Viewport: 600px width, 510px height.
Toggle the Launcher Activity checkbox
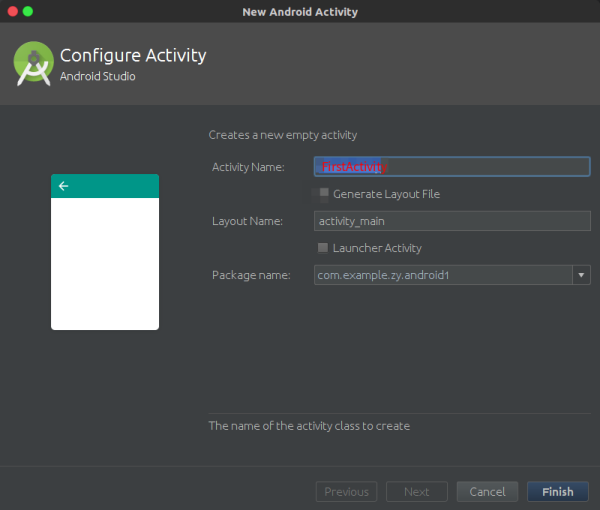point(323,248)
